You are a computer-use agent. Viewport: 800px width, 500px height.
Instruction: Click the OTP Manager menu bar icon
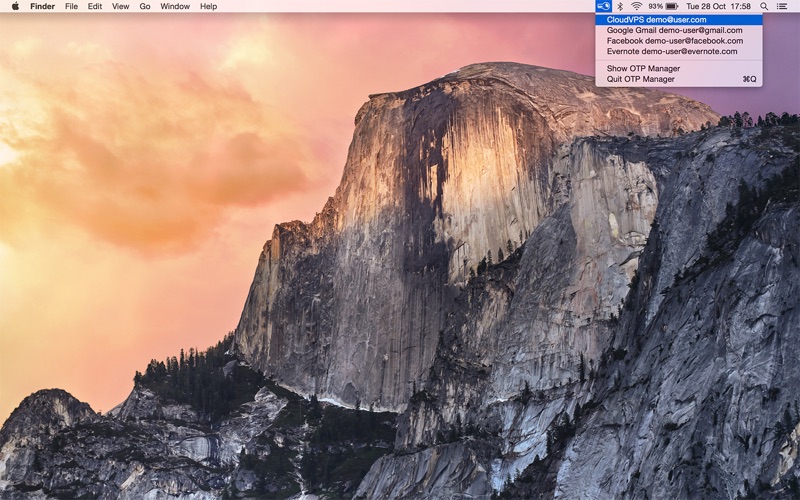(603, 6)
